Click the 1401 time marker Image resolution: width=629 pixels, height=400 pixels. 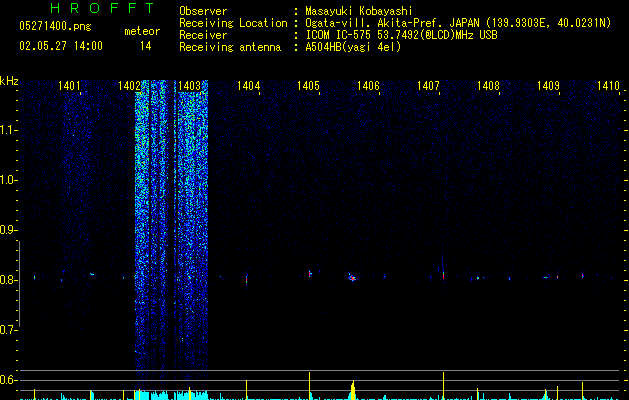(69, 86)
